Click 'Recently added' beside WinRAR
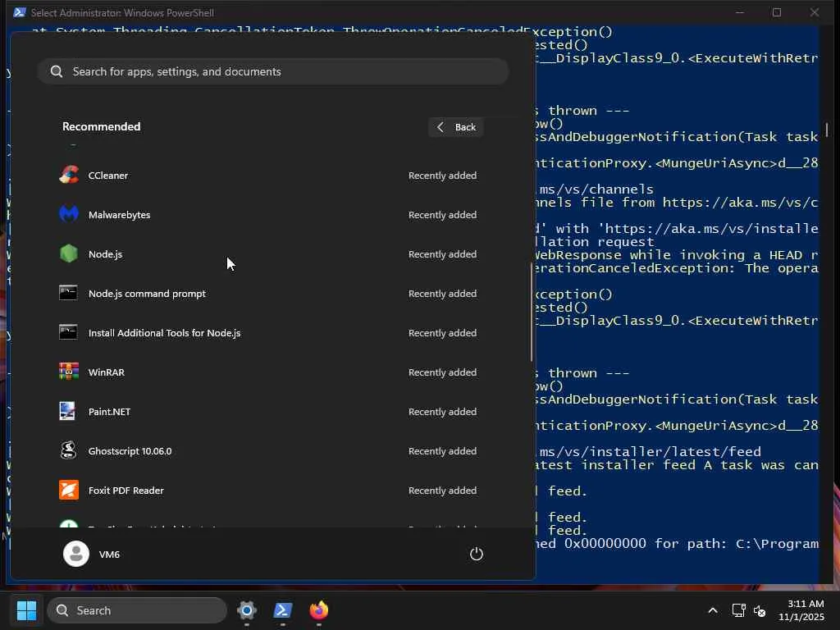This screenshot has height=630, width=840. pyautogui.click(x=442, y=372)
